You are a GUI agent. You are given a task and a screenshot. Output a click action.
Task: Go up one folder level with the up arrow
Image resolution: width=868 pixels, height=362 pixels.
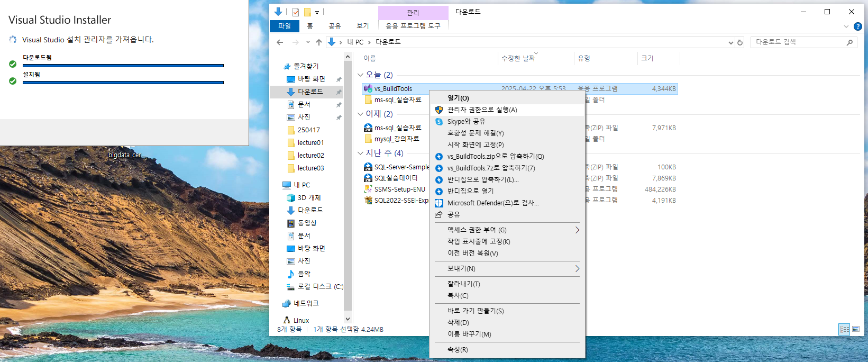pyautogui.click(x=318, y=42)
